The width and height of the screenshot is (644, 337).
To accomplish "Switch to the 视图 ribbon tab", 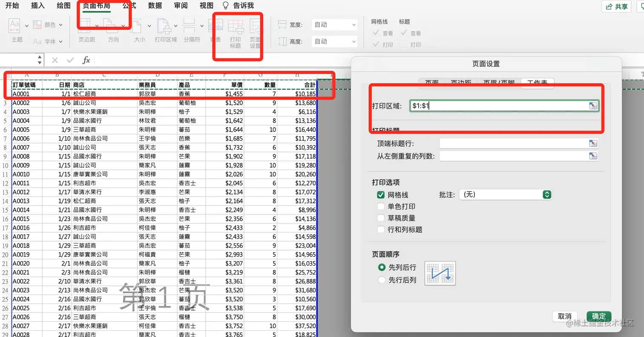I will (x=207, y=6).
